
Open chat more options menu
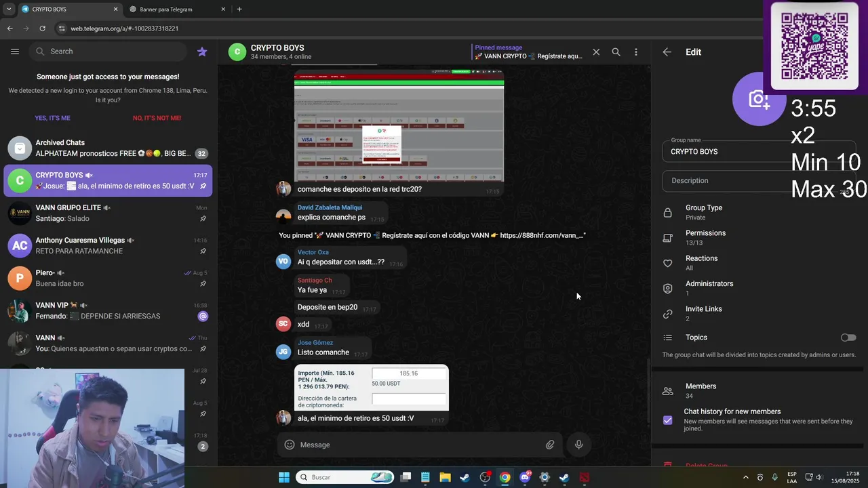635,52
